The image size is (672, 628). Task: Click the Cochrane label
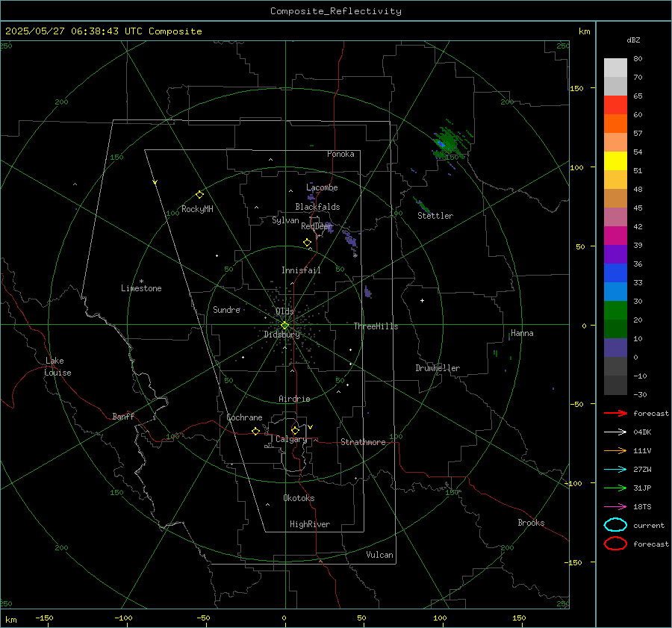tap(244, 417)
